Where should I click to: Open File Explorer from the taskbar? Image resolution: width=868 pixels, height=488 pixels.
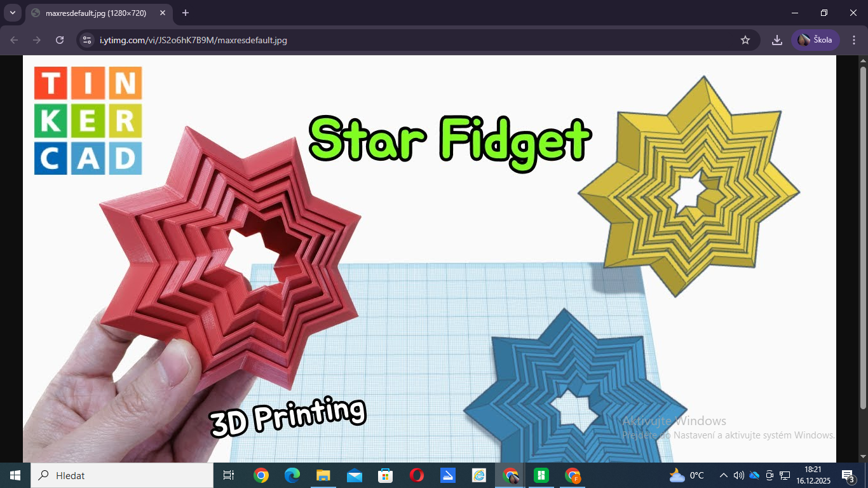323,475
